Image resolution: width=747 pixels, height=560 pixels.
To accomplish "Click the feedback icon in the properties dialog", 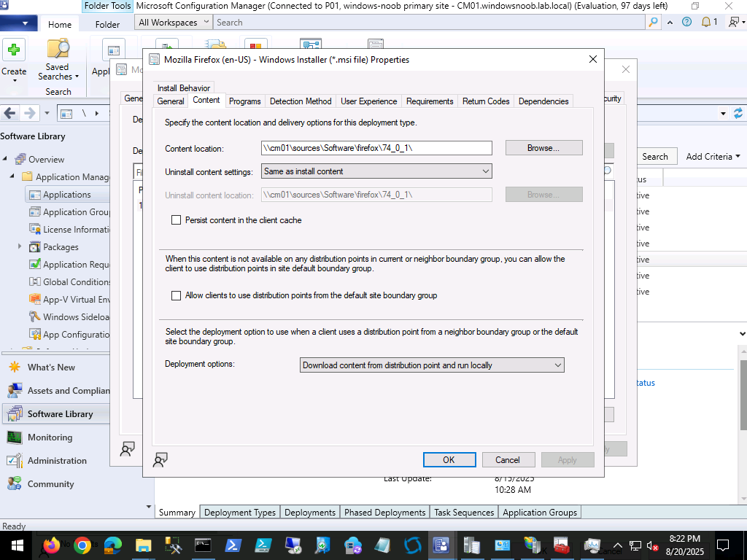I will coord(160,459).
